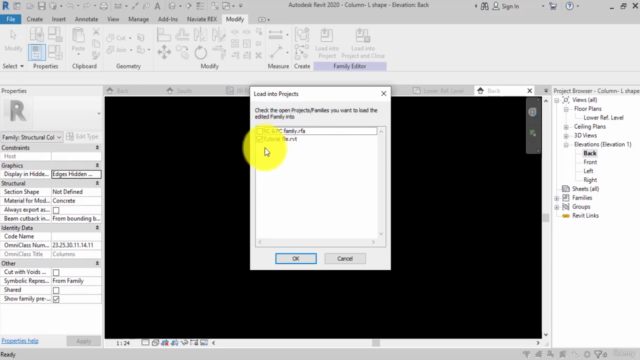This screenshot has width=640, height=360.
Task: Collapse the Identity Data section
Action: pyautogui.click(x=97, y=228)
